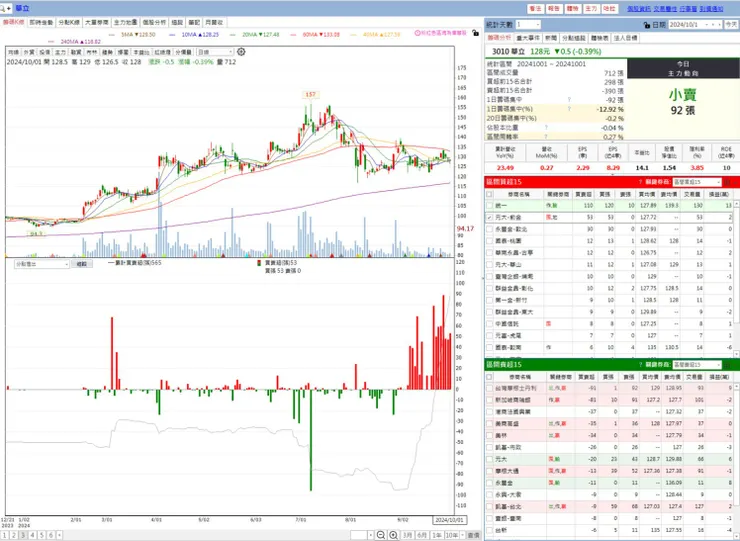Click the pink circled notice icon above chart
This screenshot has width=740, height=541.
(418, 33)
